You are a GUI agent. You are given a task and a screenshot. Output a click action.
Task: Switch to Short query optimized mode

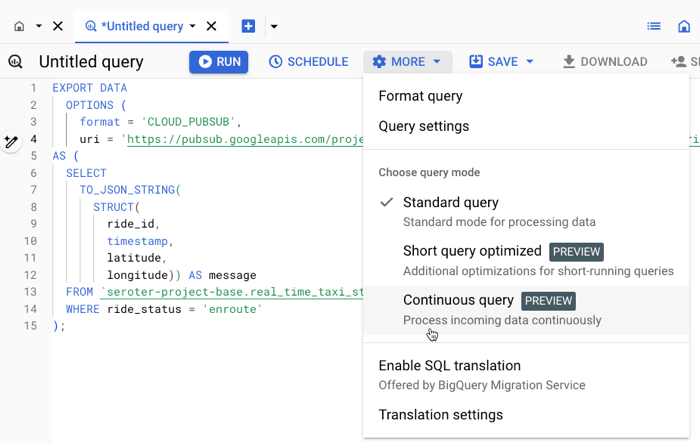473,251
